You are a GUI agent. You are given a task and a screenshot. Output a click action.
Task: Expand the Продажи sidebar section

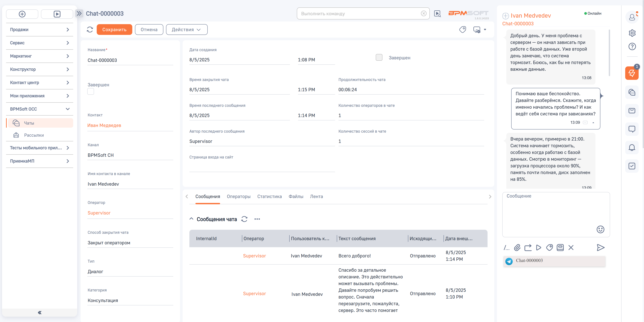click(x=40, y=30)
